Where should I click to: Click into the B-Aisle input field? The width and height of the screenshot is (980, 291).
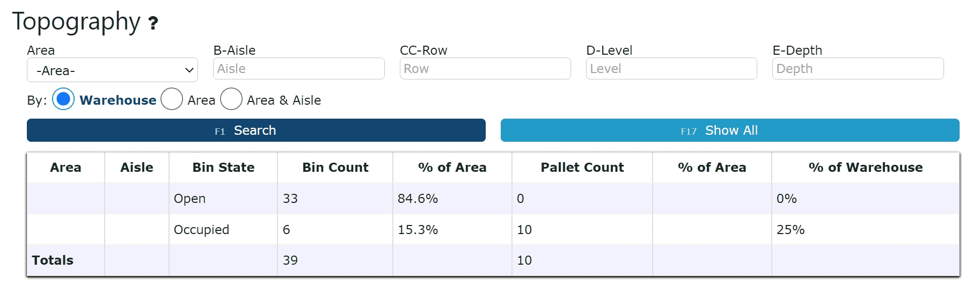point(299,69)
